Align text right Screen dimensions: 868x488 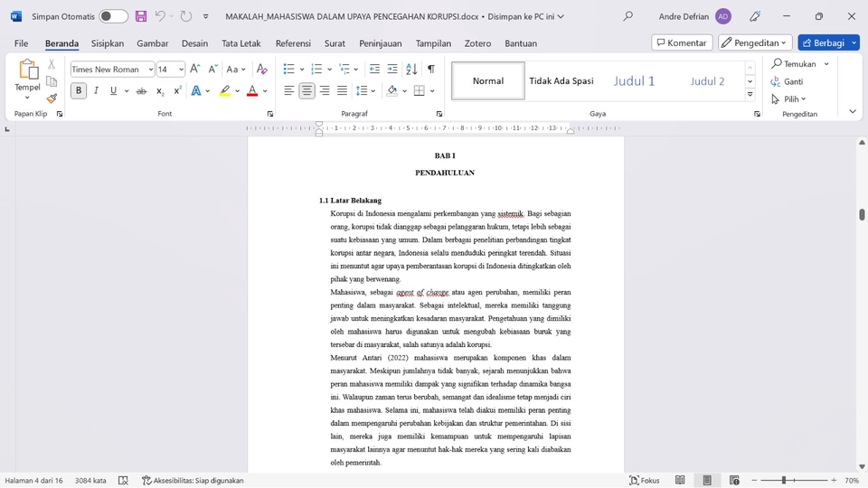tap(325, 90)
